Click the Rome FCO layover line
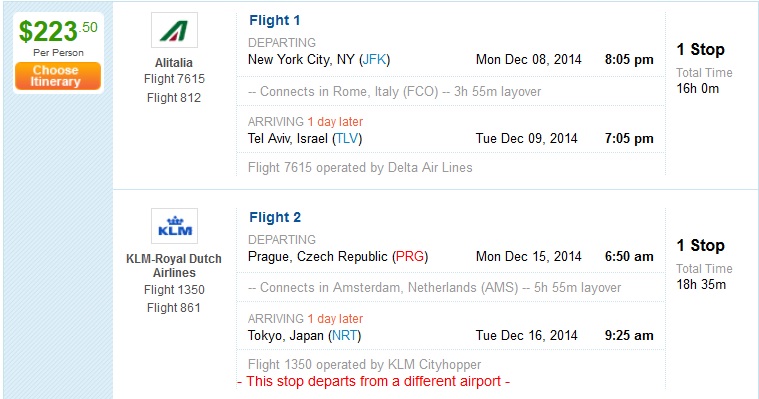Screen dimensions: 759x399 tap(395, 92)
